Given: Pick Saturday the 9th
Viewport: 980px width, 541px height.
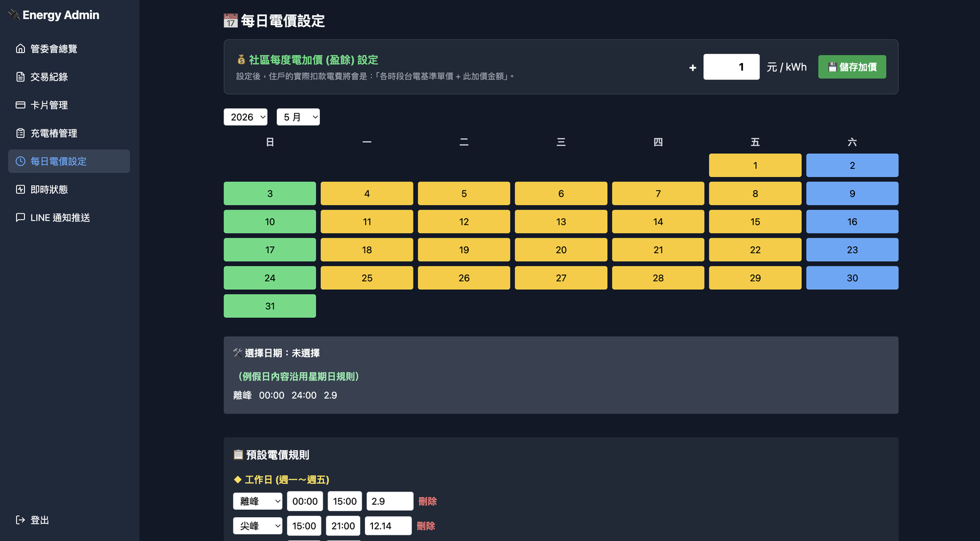Looking at the screenshot, I should tap(852, 194).
